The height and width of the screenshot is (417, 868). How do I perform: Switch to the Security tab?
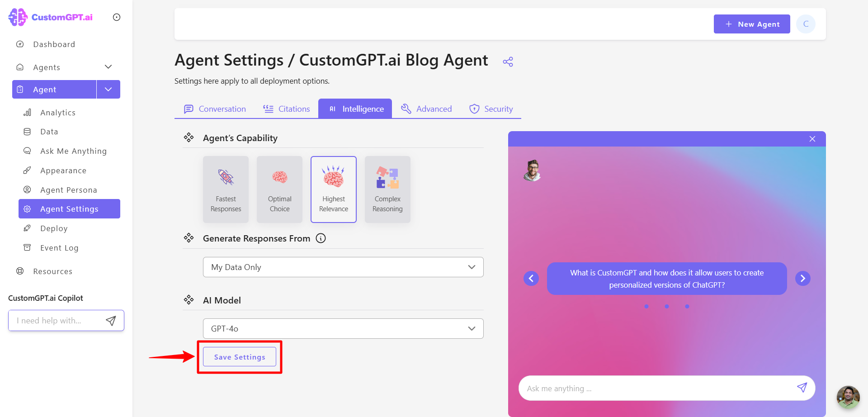tap(491, 109)
